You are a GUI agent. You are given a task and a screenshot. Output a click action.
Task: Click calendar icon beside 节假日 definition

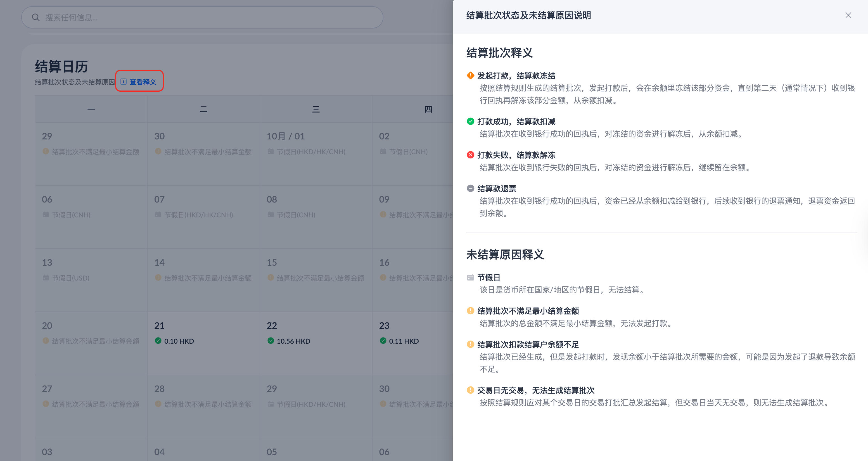coord(470,277)
